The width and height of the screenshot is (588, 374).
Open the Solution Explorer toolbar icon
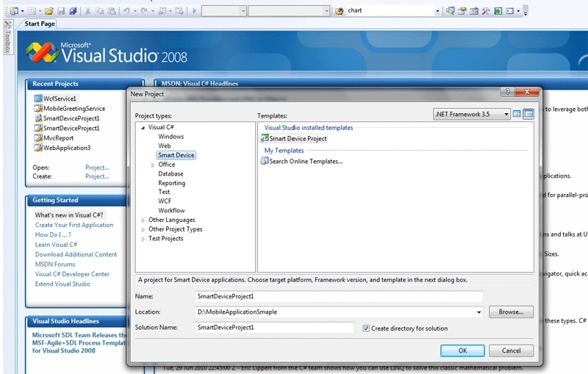pyautogui.click(x=450, y=11)
